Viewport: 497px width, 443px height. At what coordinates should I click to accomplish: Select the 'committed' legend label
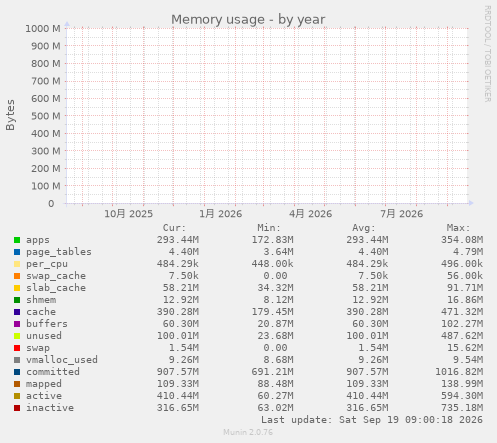point(53,372)
